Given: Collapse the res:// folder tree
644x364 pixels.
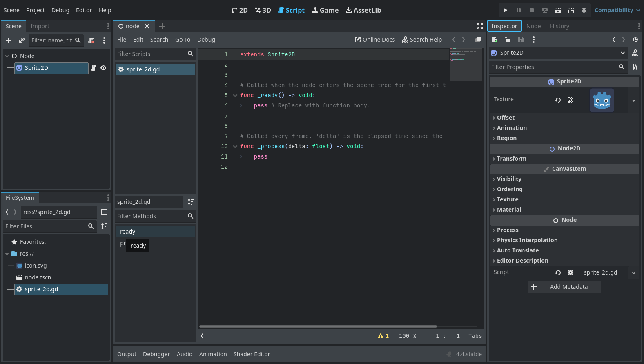Looking at the screenshot, I should pos(7,254).
